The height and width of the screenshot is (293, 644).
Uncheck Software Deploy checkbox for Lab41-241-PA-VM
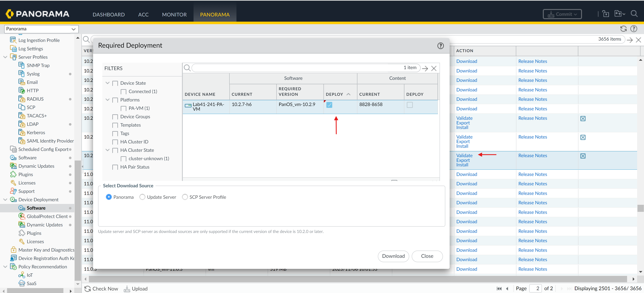point(329,105)
